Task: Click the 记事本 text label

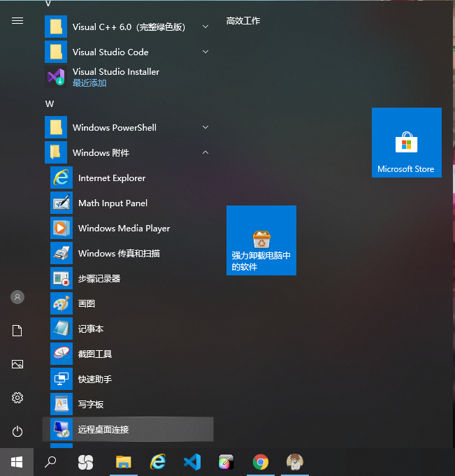Action: (x=91, y=329)
